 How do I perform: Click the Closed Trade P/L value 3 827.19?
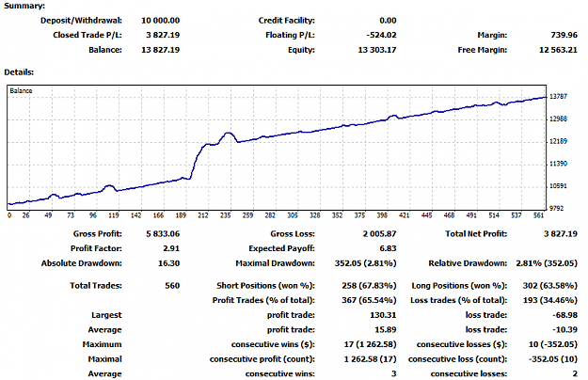[163, 35]
